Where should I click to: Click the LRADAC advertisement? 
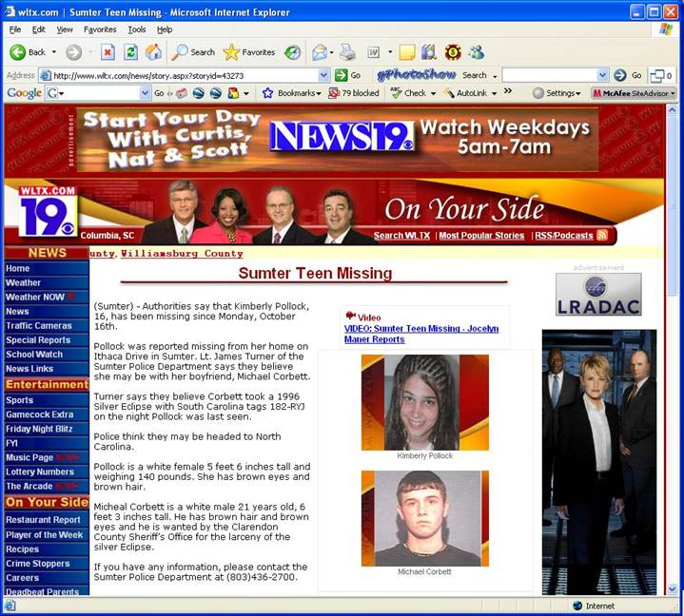click(598, 295)
